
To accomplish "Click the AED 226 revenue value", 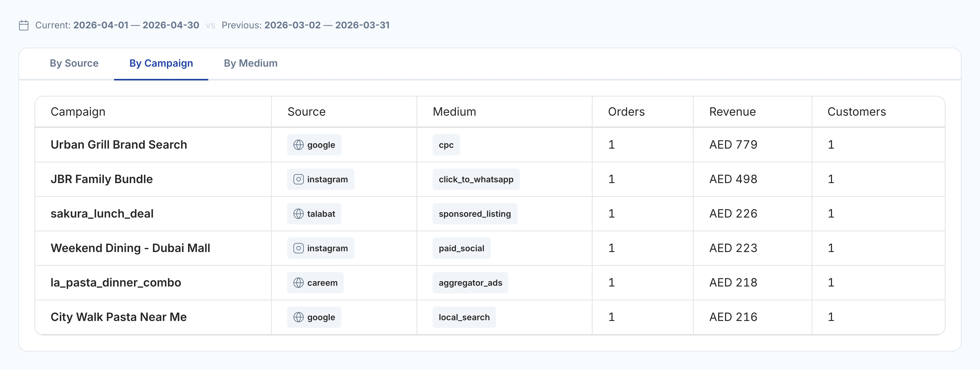I will (733, 214).
